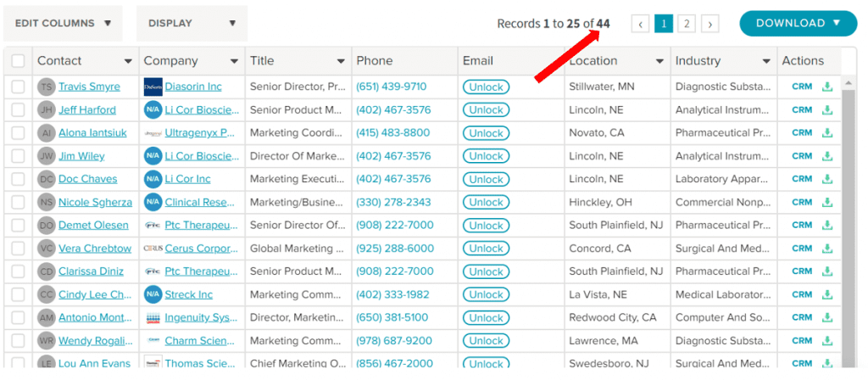Click the N/A logo beside Clinical Research

tap(153, 202)
